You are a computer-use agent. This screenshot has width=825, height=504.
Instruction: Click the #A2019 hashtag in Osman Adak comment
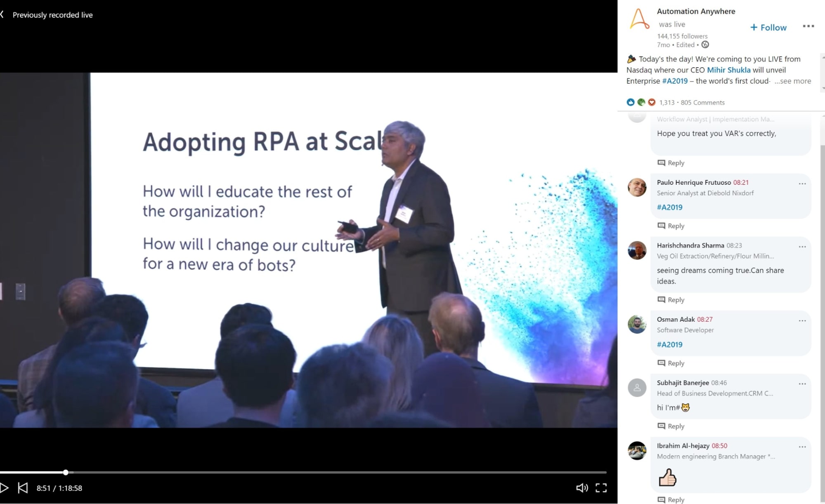click(x=669, y=344)
